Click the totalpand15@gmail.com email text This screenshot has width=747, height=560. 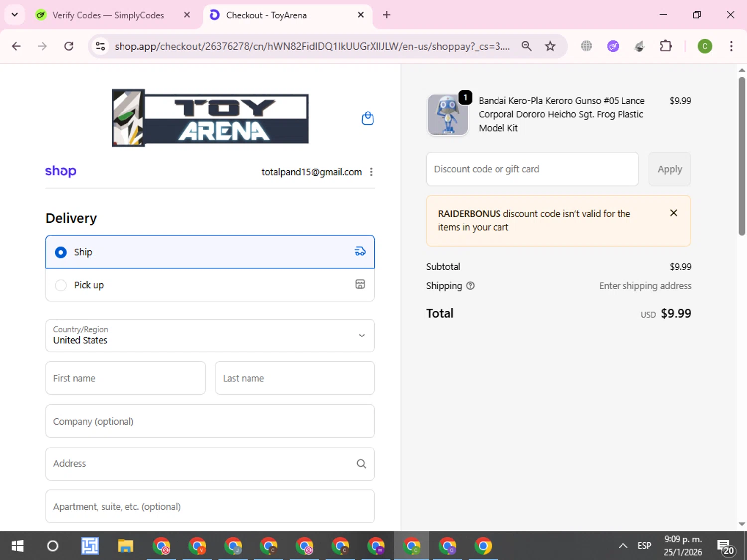point(312,172)
